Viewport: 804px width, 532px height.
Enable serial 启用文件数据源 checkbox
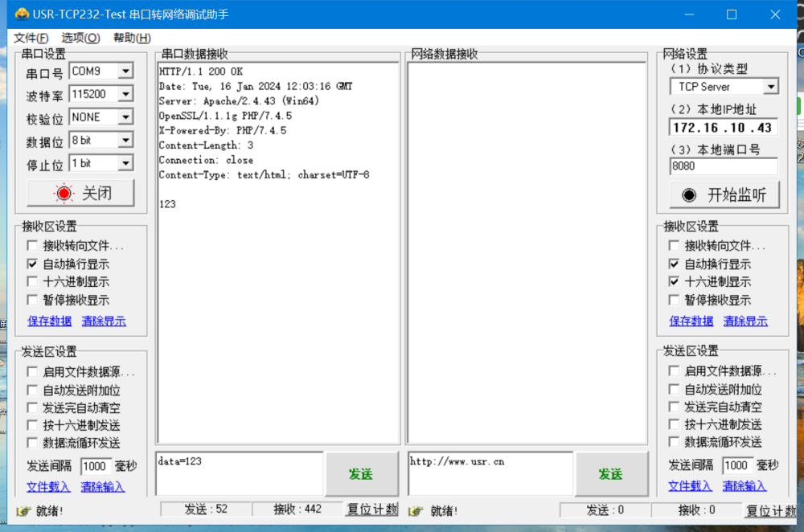point(32,371)
